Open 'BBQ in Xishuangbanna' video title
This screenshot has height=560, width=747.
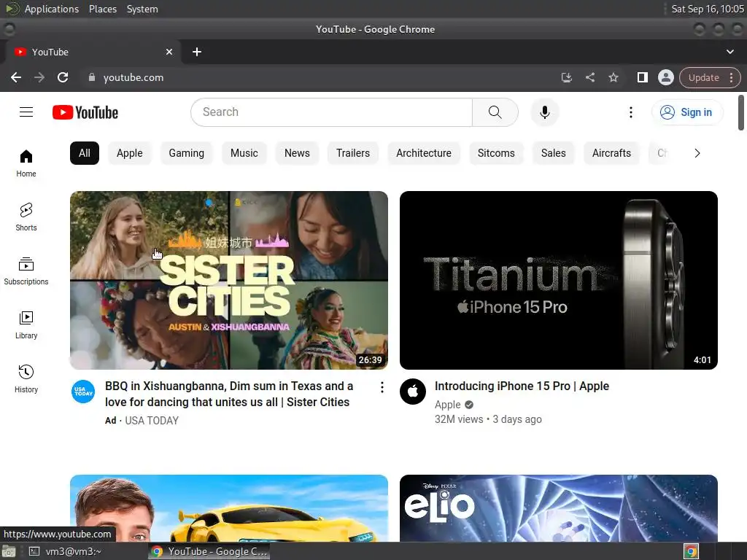pyautogui.click(x=229, y=394)
